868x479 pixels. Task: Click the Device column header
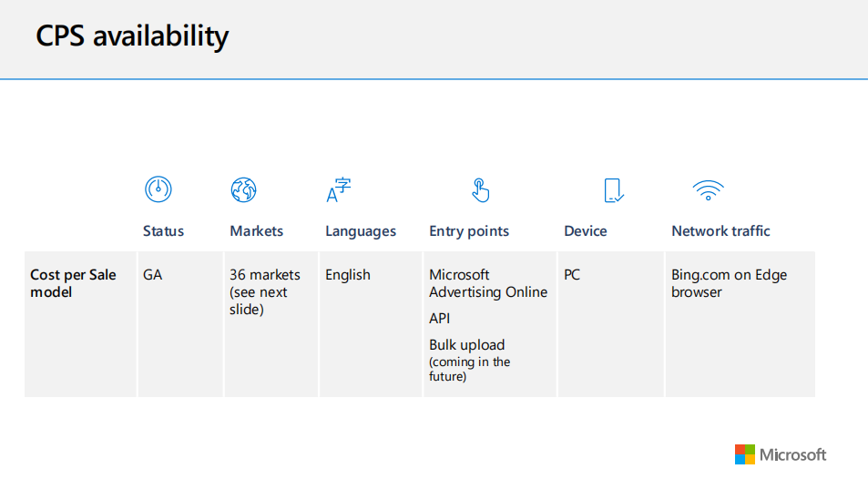coord(585,231)
